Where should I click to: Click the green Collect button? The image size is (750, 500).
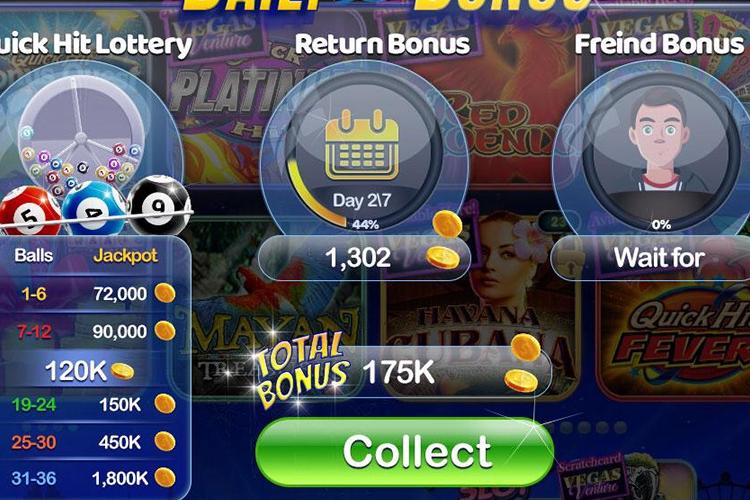coord(405,452)
